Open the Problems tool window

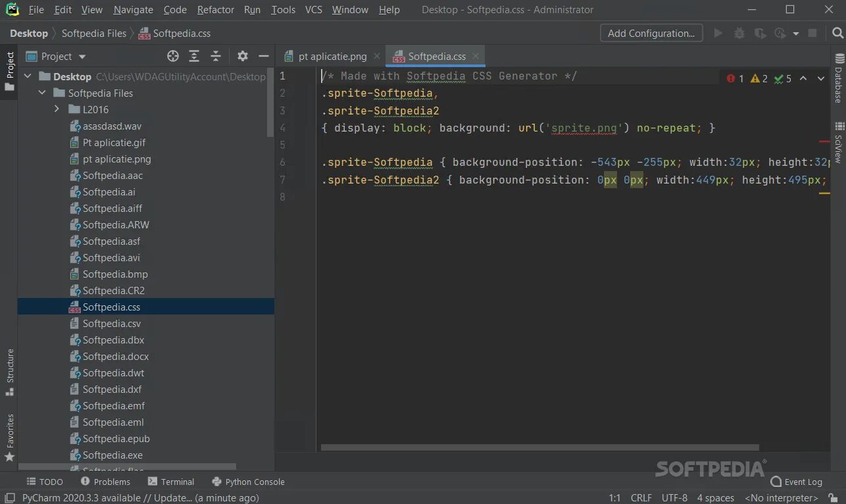pyautogui.click(x=105, y=482)
